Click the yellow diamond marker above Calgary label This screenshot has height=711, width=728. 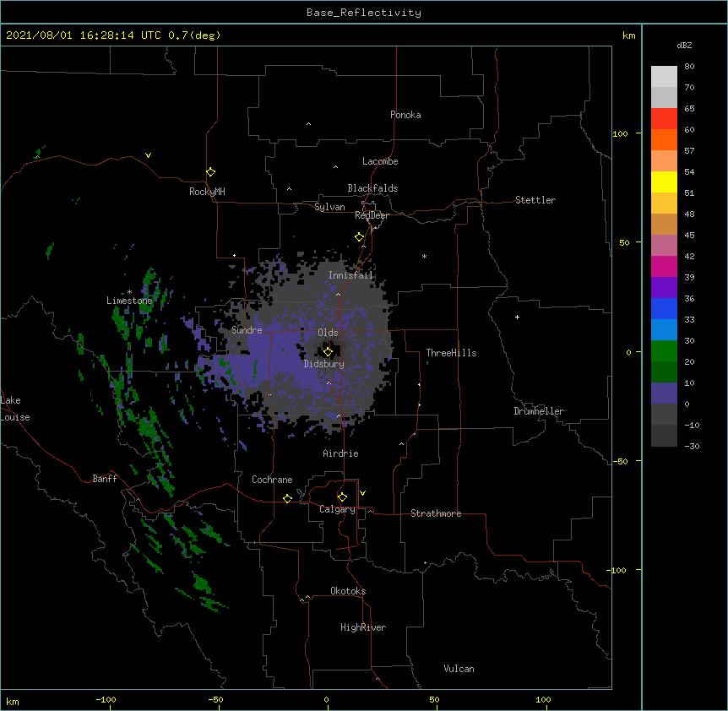point(342,497)
